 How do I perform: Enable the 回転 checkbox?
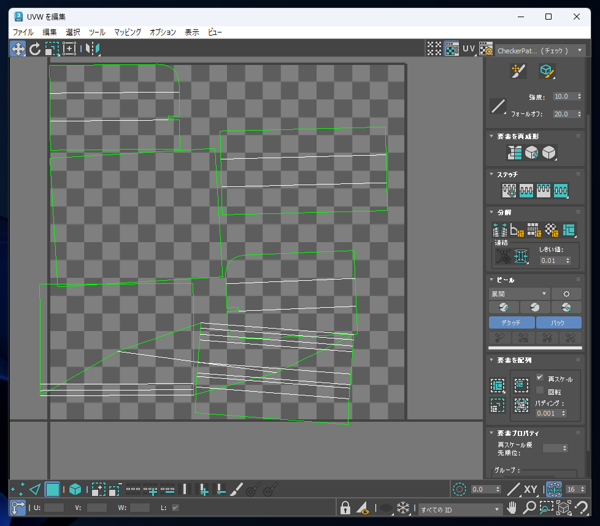pyautogui.click(x=540, y=390)
